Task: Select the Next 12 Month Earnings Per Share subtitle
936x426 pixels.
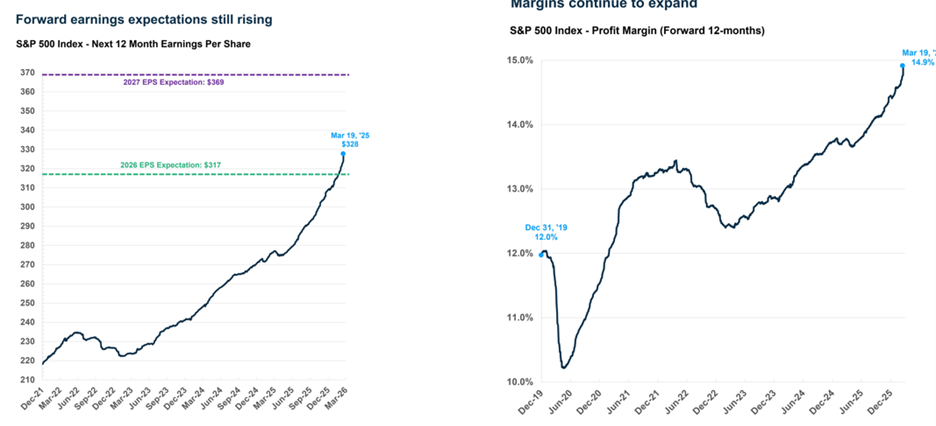Action: tap(133, 44)
